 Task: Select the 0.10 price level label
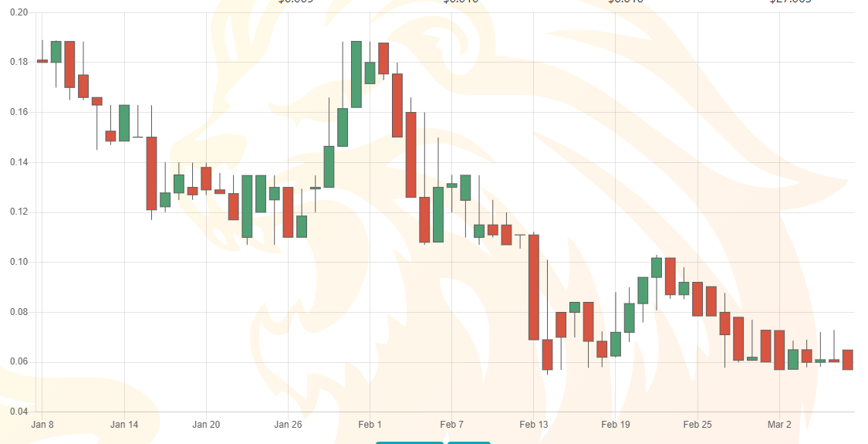[x=19, y=262]
